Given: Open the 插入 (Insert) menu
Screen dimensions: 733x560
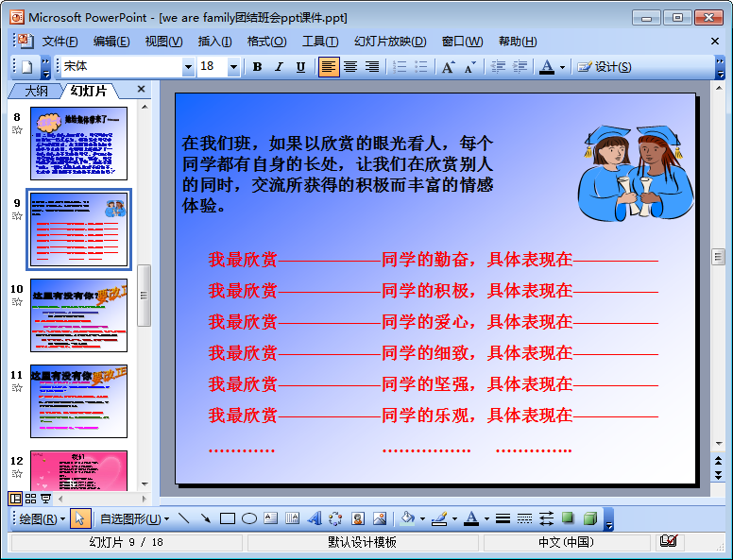Looking at the screenshot, I should pyautogui.click(x=214, y=42).
